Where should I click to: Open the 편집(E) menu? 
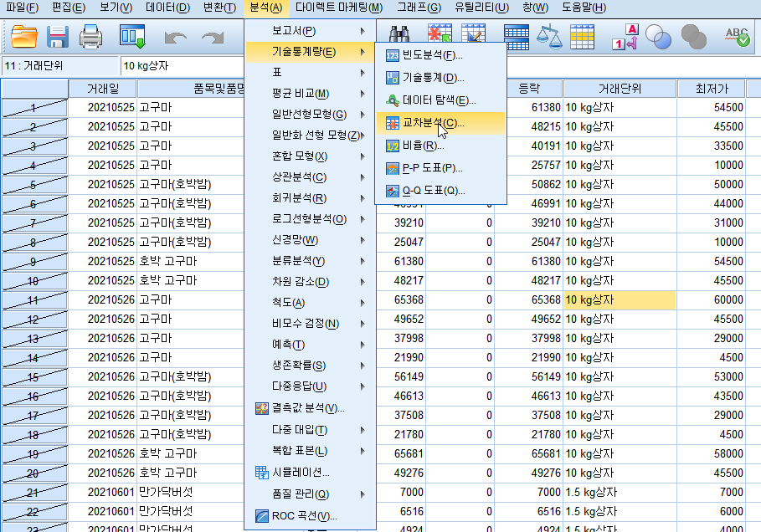pos(68,8)
